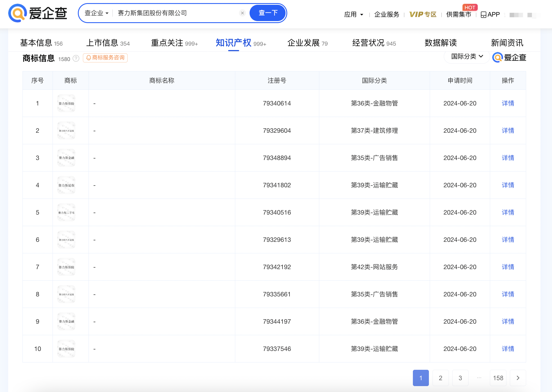Clear the search box with X icon
The height and width of the screenshot is (392, 552).
242,13
